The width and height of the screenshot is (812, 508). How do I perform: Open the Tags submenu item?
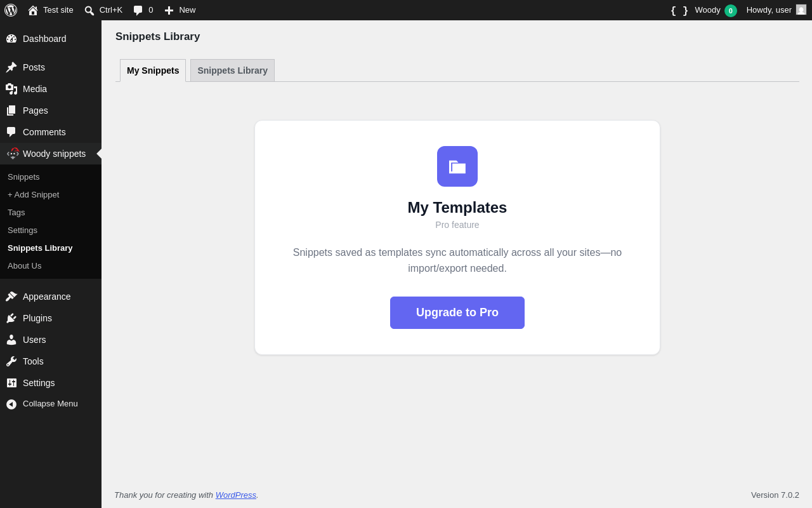[16, 213]
